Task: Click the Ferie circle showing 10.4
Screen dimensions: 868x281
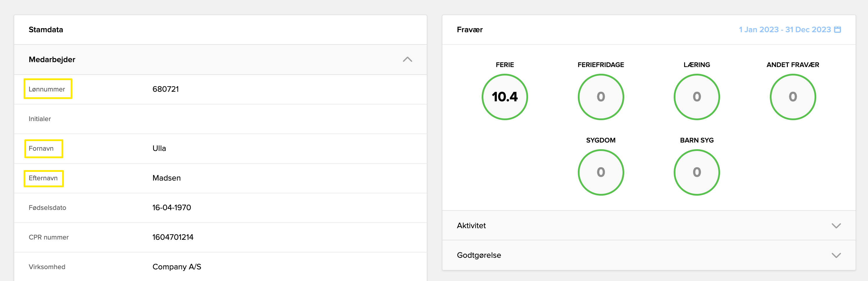Action: point(504,97)
